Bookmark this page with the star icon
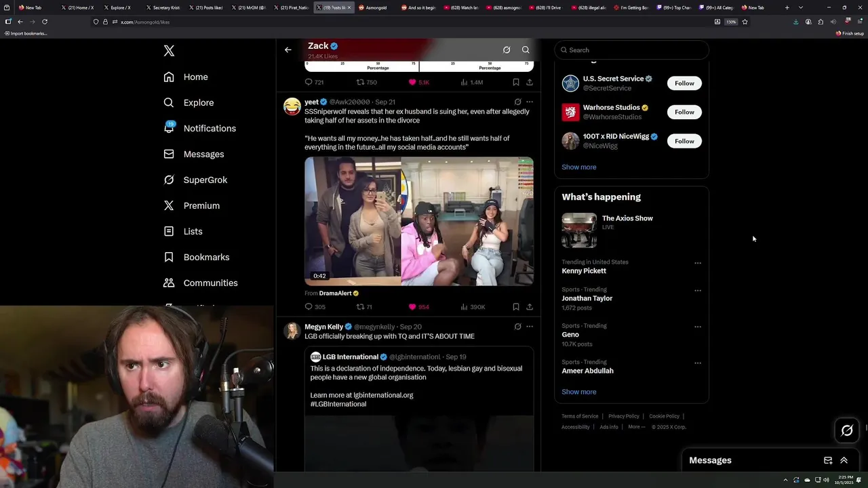The image size is (868, 488). pyautogui.click(x=745, y=22)
